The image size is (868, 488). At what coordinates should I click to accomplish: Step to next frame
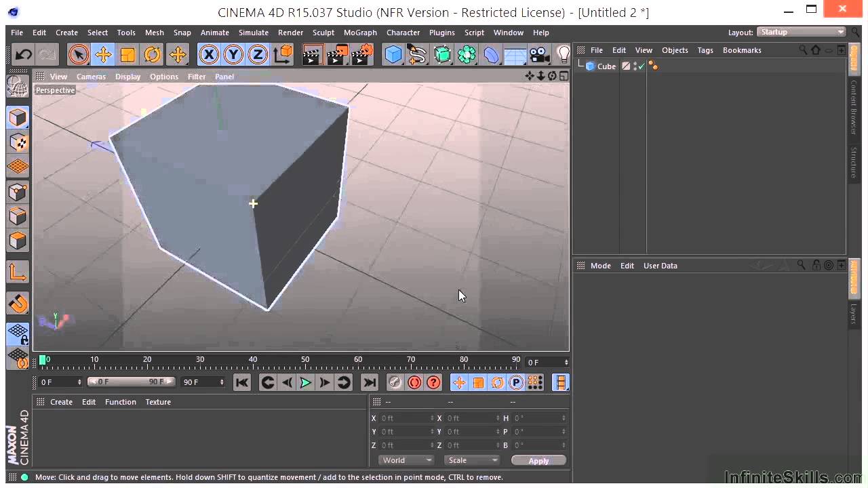tap(325, 383)
